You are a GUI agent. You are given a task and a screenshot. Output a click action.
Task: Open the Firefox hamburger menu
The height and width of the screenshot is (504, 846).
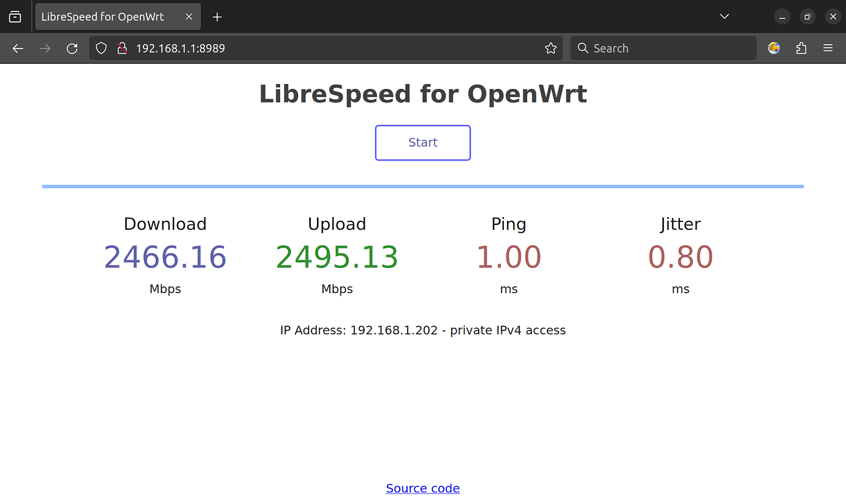click(x=828, y=48)
